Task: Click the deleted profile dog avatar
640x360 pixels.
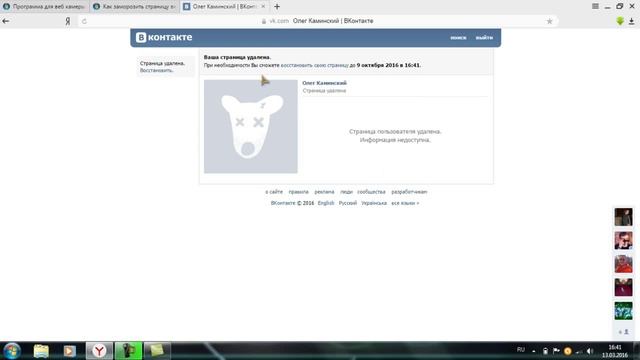Action: click(251, 127)
